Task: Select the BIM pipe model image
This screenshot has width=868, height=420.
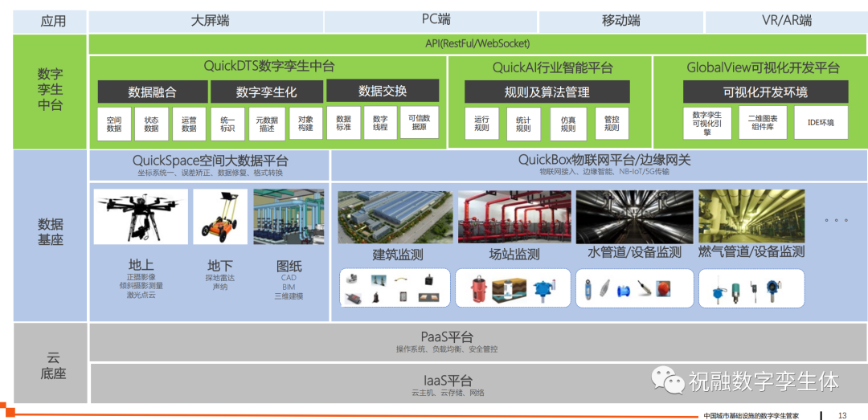Action: tap(289, 215)
